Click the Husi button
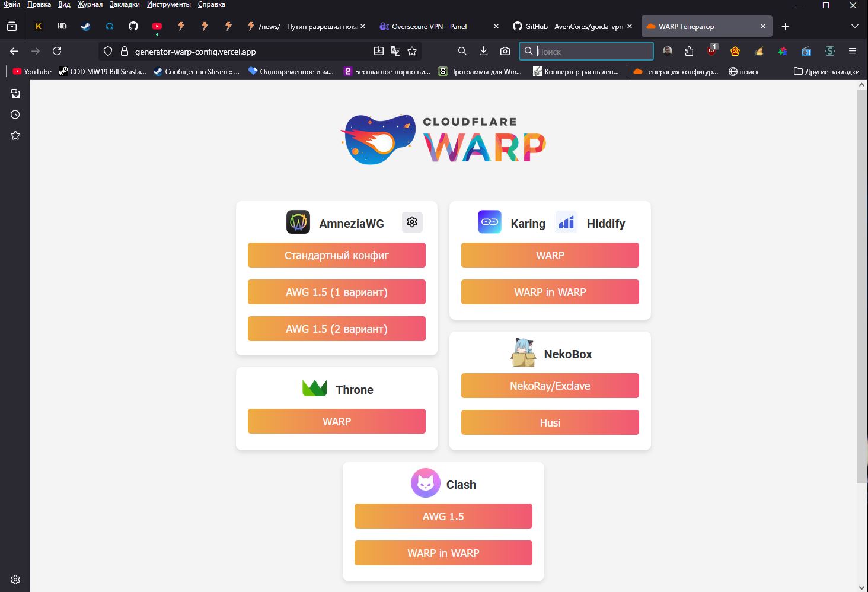This screenshot has height=592, width=868. click(x=550, y=422)
